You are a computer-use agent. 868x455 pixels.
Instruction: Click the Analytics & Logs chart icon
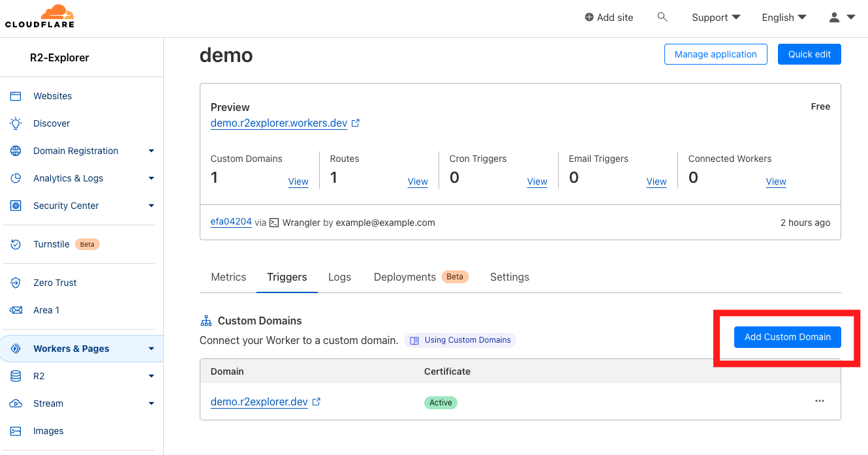tap(16, 178)
